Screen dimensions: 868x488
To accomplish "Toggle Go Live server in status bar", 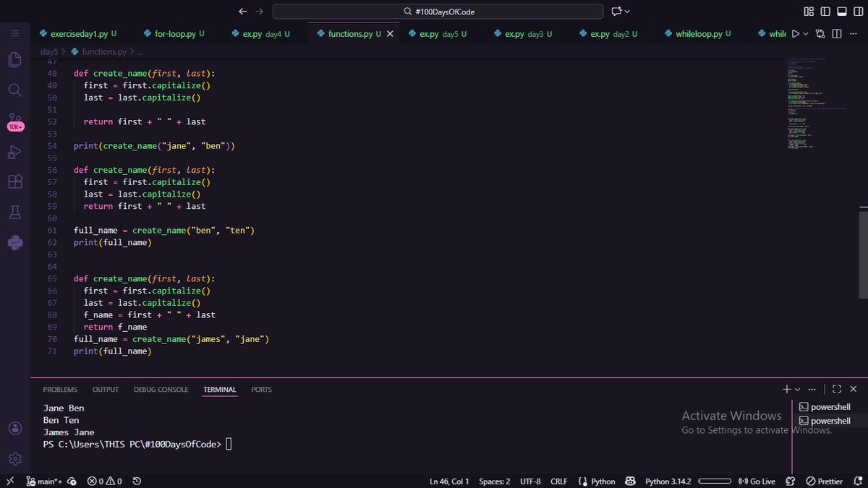I will [x=757, y=481].
